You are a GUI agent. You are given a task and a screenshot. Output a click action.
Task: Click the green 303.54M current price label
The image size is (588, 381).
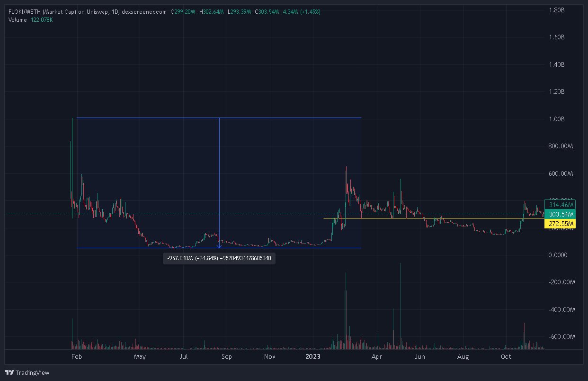(x=560, y=214)
